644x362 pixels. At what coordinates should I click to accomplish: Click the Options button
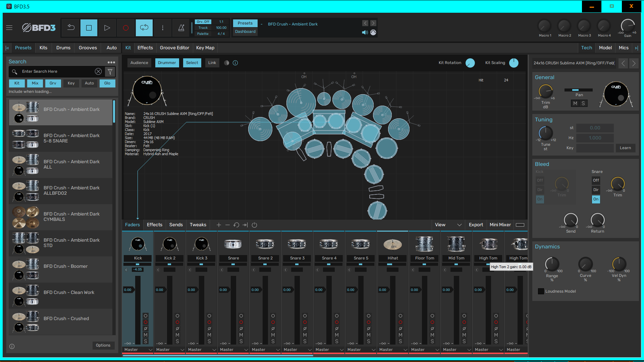click(x=103, y=346)
